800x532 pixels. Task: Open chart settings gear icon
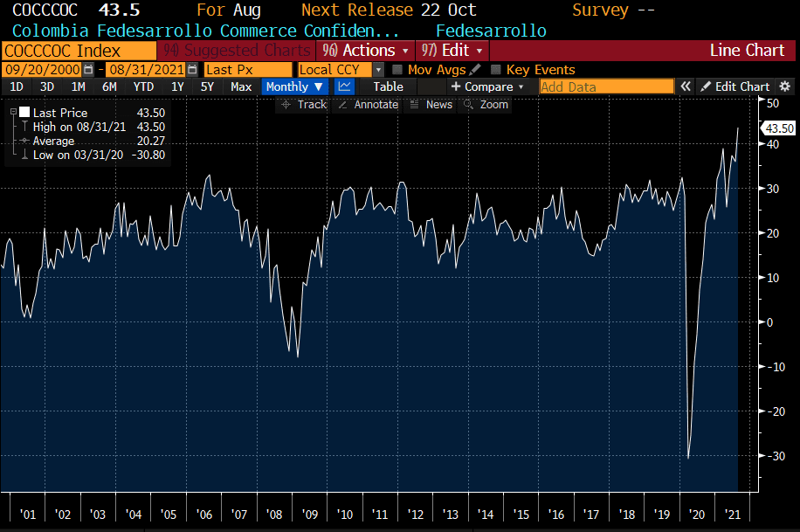[784, 86]
